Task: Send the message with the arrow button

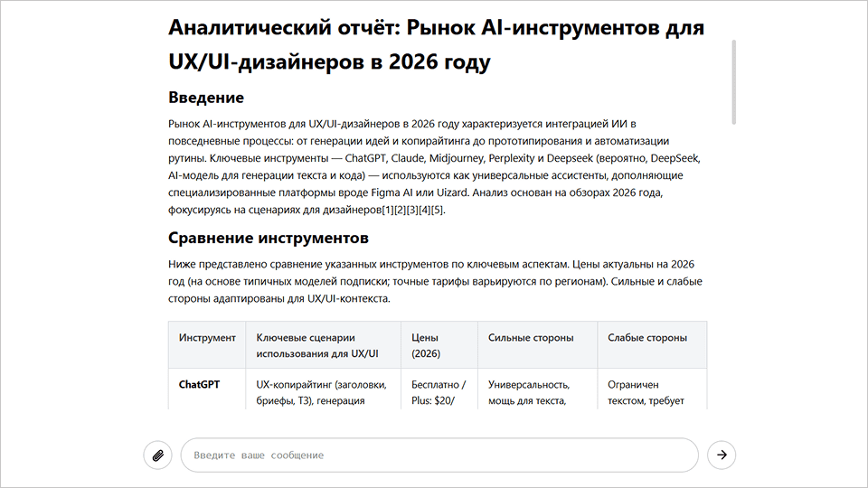Action: (722, 455)
